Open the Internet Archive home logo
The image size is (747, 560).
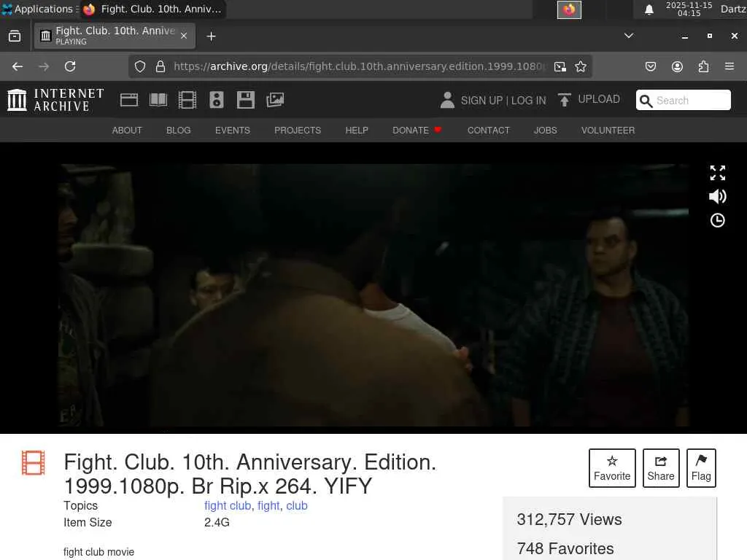tap(55, 100)
